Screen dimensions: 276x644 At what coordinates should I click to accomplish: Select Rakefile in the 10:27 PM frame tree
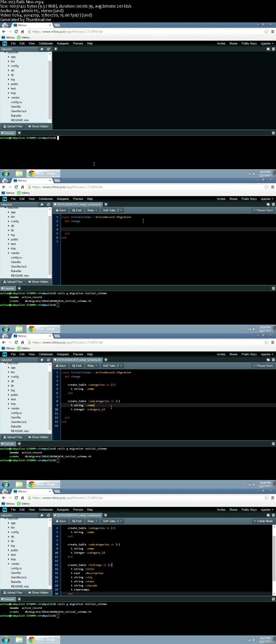tap(16, 582)
